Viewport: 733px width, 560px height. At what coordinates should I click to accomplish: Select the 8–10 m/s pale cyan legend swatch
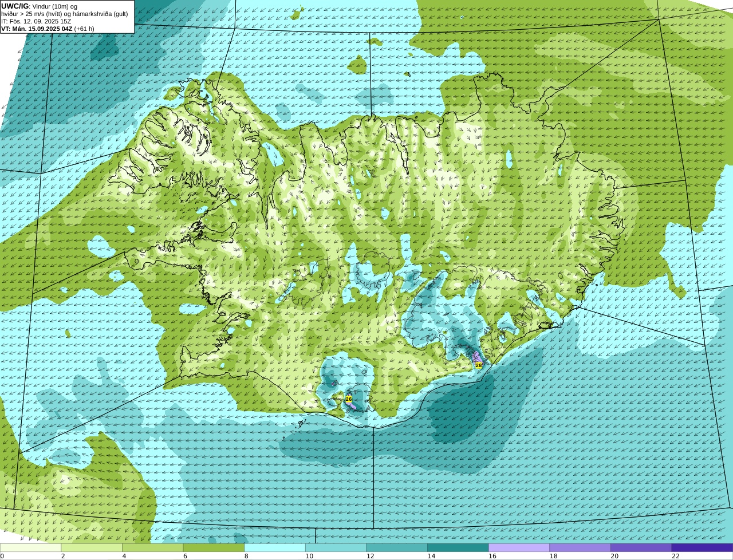[x=275, y=547]
